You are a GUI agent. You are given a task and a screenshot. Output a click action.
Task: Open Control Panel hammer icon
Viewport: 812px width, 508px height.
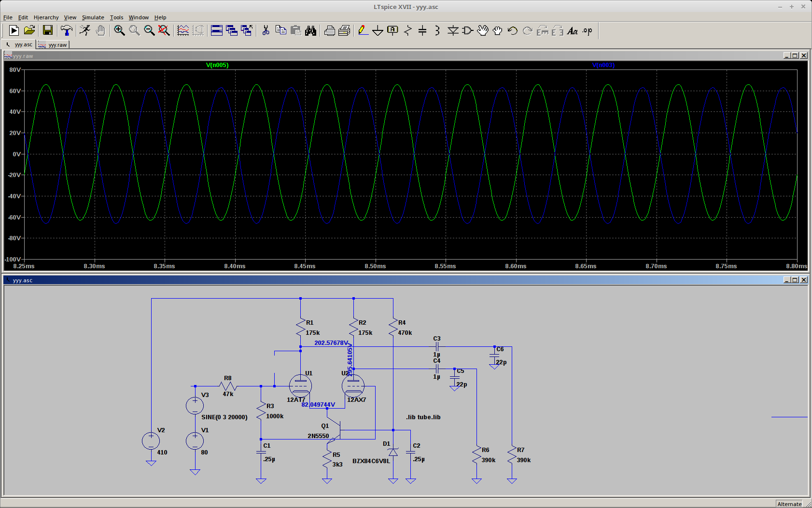(x=67, y=30)
